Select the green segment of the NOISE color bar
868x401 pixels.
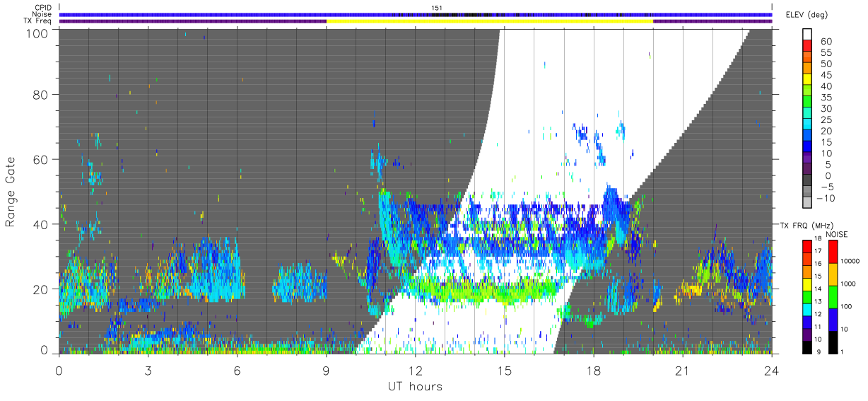(x=834, y=296)
